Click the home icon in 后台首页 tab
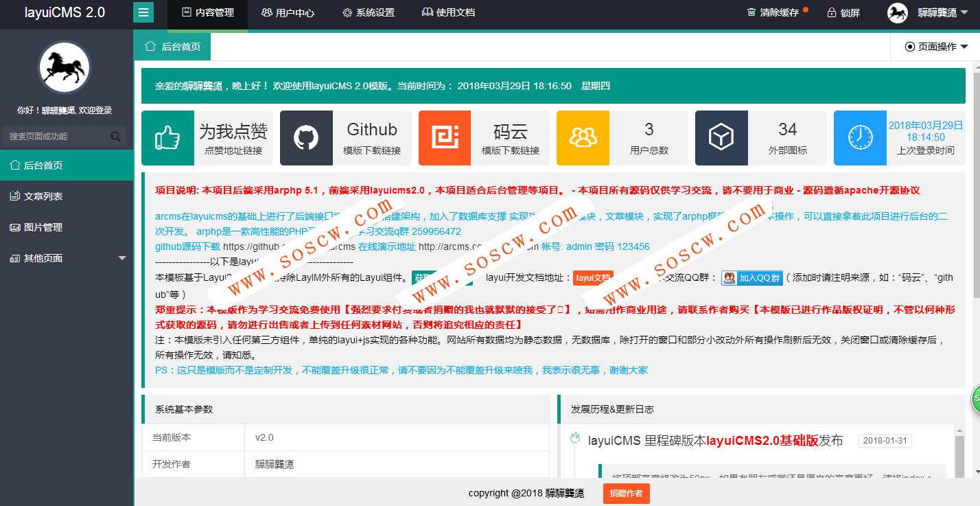Viewport: 980px width, 506px height. pos(150,46)
